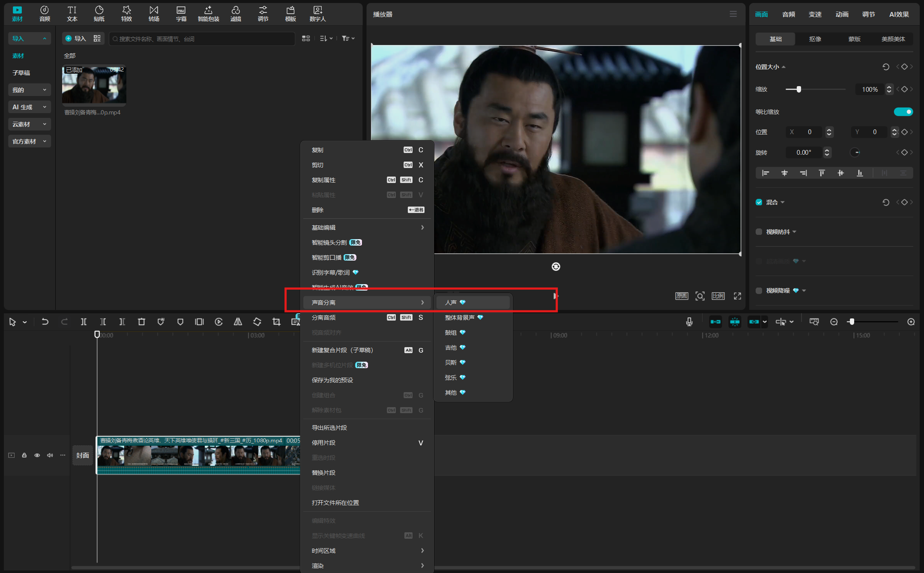Uncheck the 混合 blend checkbox
924x573 pixels.
[759, 202]
